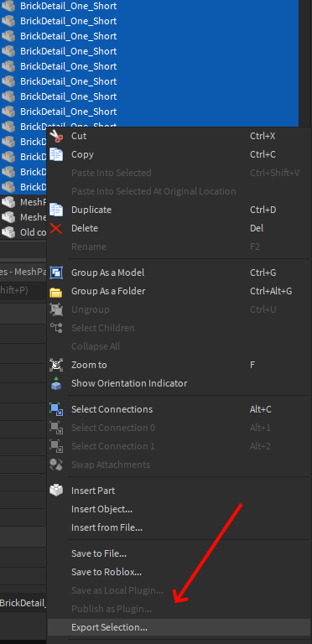Select the Old co... item in Explorer tree
This screenshot has width=312, height=644.
[23, 232]
